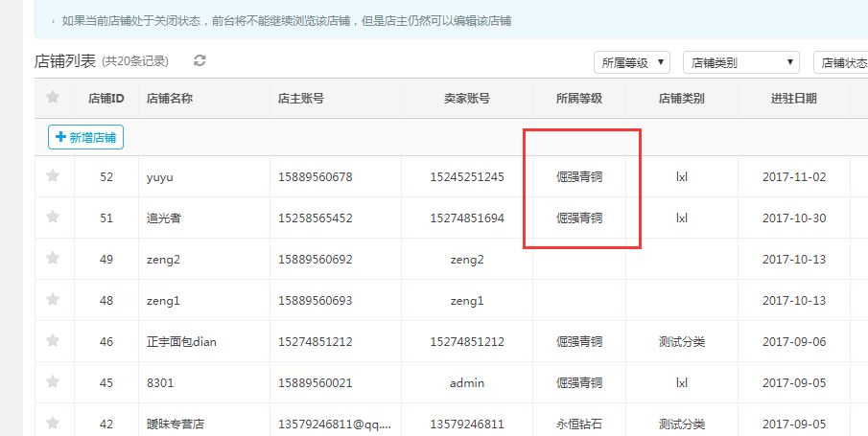Viewport: 868px width, 436px height.
Task: Open the 所属等级 filter dropdown
Action: tap(632, 63)
